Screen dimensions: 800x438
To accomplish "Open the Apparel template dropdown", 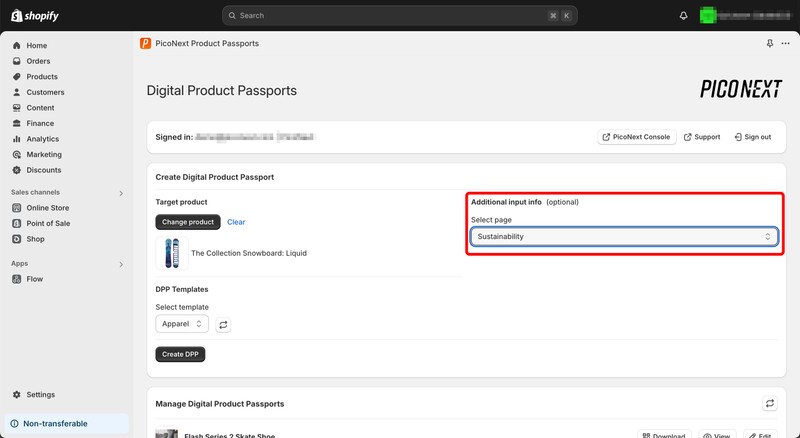I will click(x=182, y=324).
